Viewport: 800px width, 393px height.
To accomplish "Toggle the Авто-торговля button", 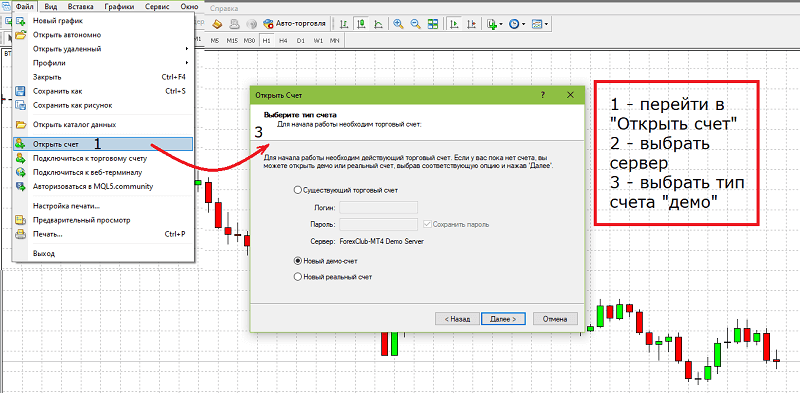I will [295, 23].
